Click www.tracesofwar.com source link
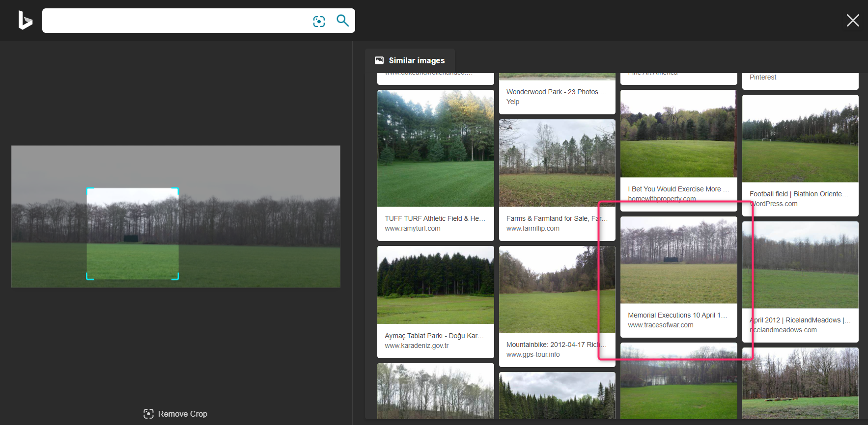Image resolution: width=868 pixels, height=425 pixels. click(x=660, y=325)
